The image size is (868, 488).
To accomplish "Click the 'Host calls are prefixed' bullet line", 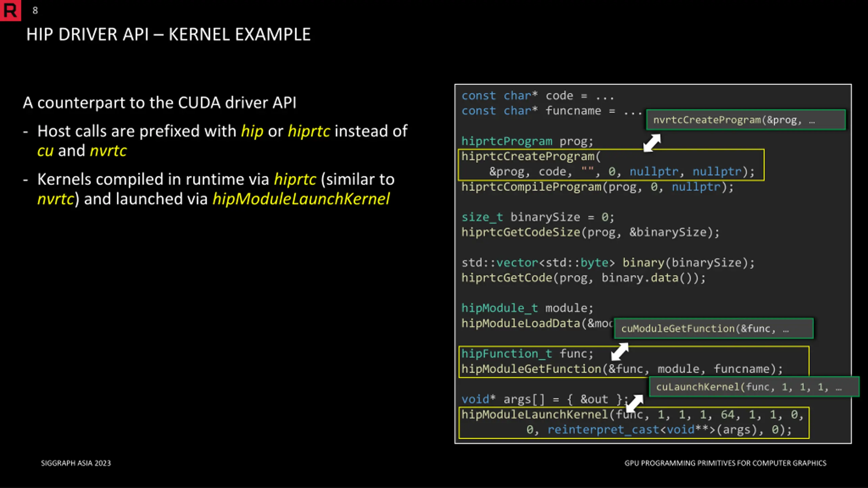I will 222,131.
